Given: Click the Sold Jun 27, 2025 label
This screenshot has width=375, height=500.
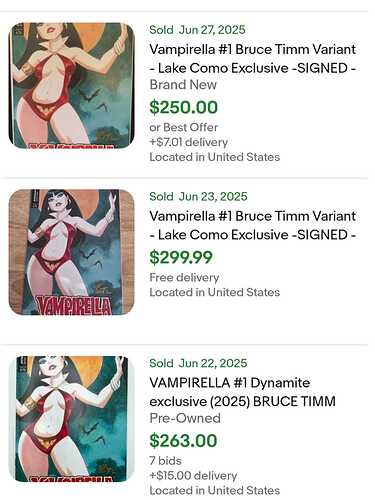Looking at the screenshot, I should point(197,30).
